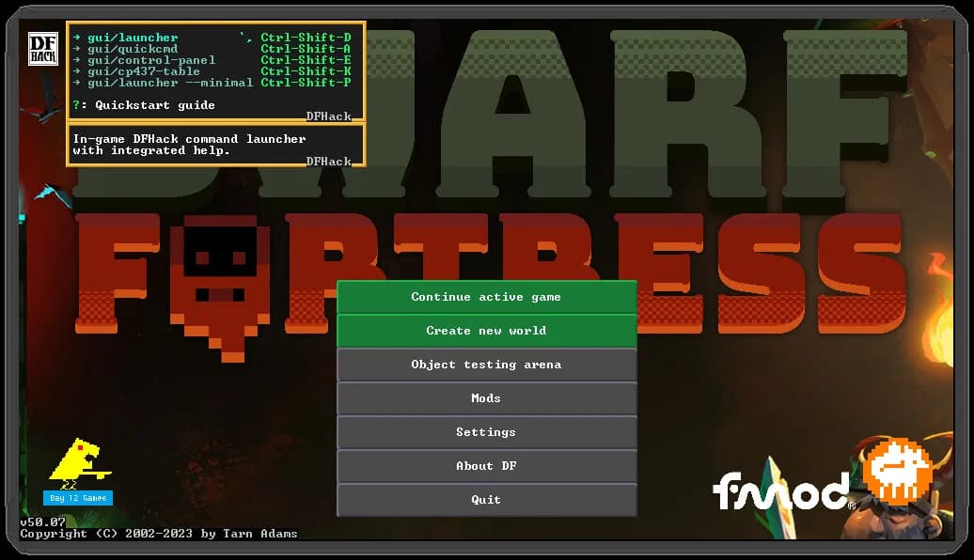This screenshot has height=560, width=974.
Task: Open the Mods menu
Action: [x=486, y=398]
